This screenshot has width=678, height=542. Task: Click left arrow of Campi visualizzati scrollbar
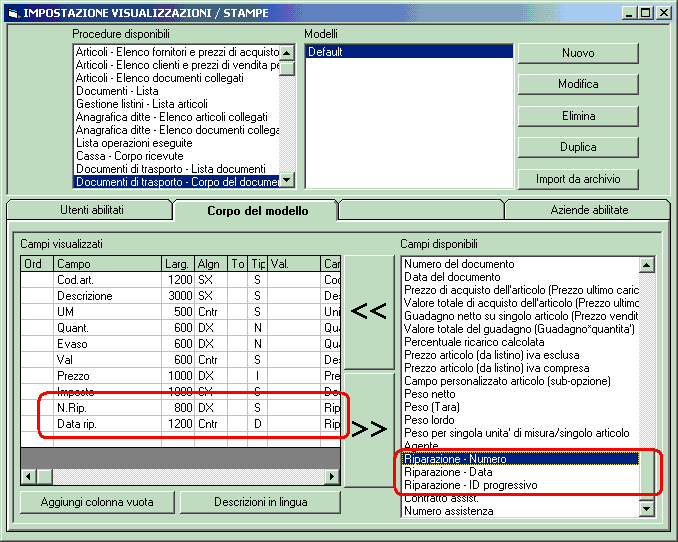click(x=29, y=477)
